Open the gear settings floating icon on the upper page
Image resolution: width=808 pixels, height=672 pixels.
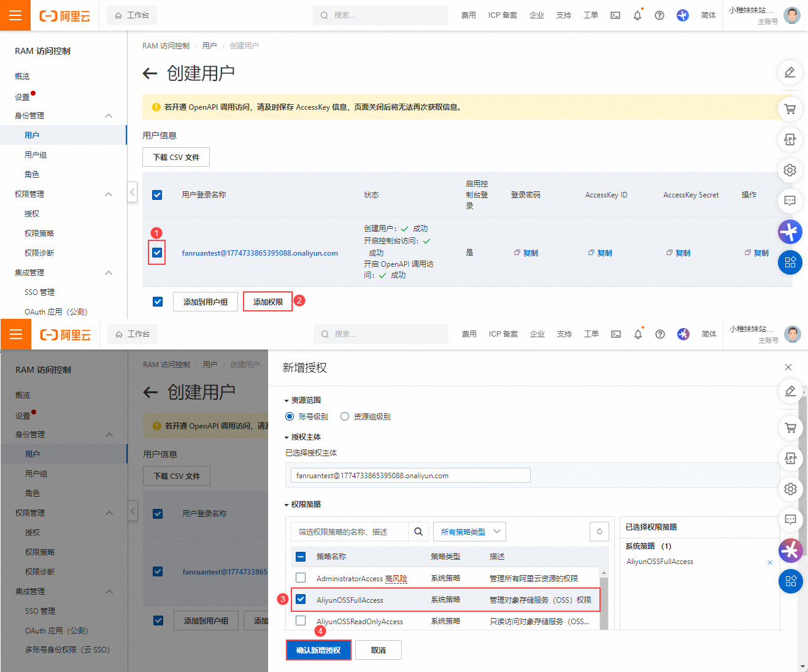pyautogui.click(x=790, y=170)
